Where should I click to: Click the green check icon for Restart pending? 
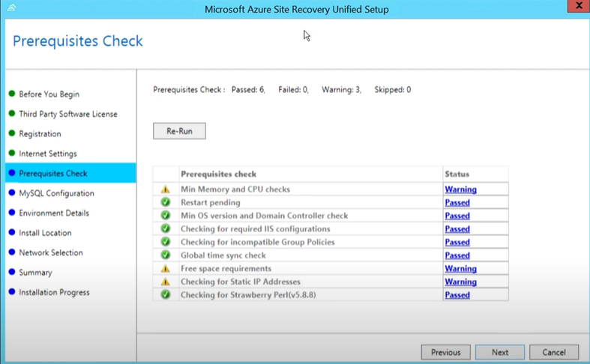[165, 202]
